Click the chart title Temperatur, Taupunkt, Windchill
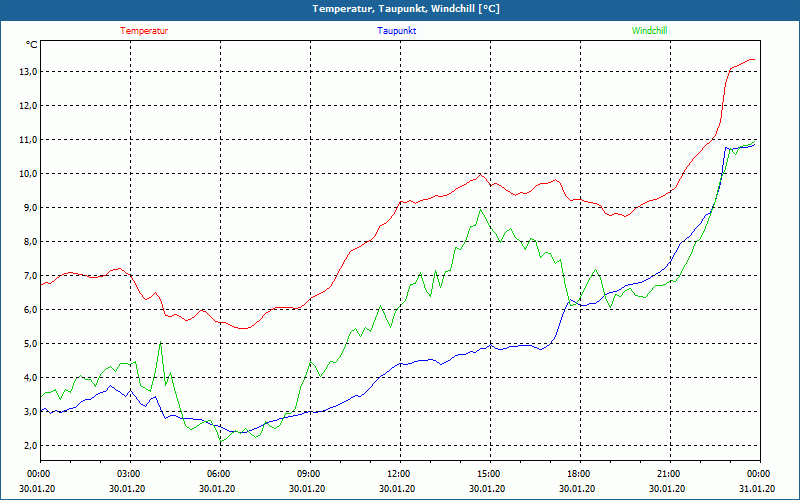800x500 pixels. [406, 9]
